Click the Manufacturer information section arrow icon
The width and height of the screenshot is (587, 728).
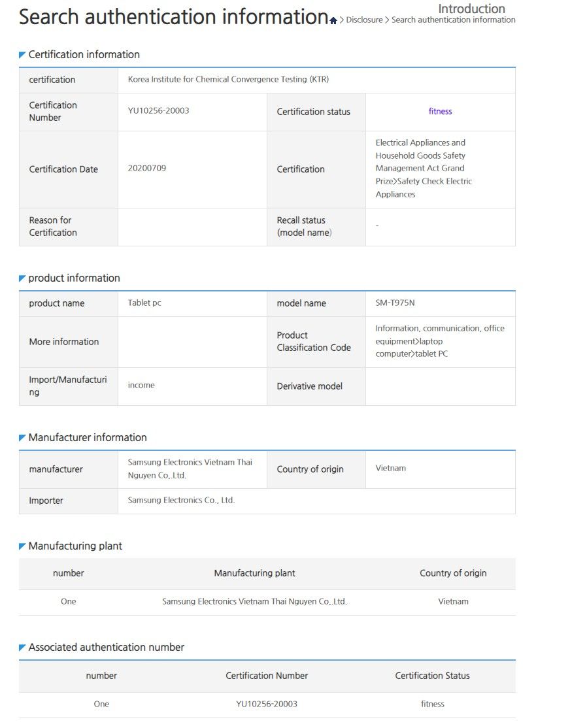coord(22,438)
